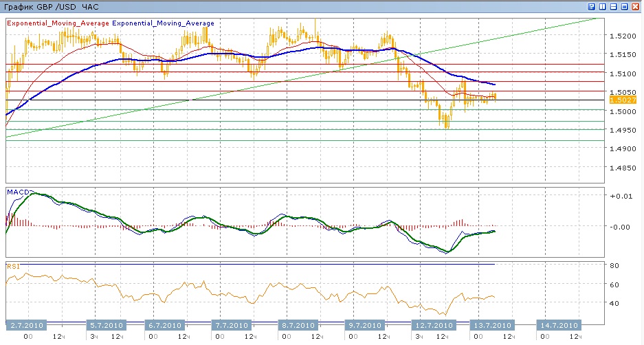Tile chart windows vertically
644x345 pixels.
(x=603, y=6)
